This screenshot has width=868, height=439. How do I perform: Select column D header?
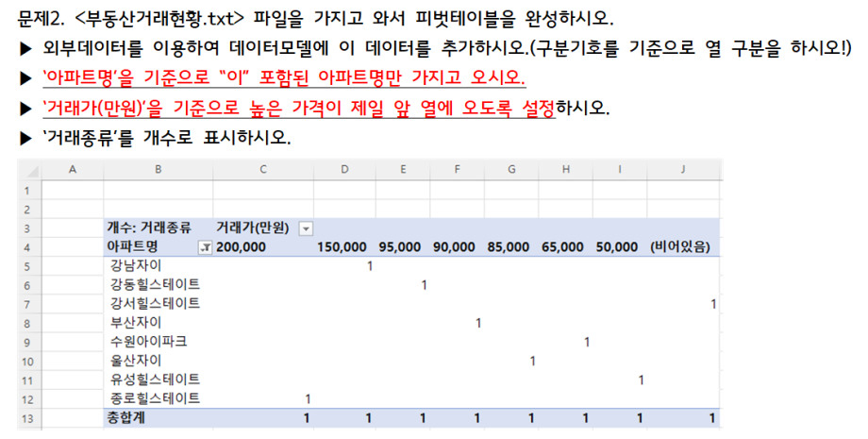(x=344, y=170)
